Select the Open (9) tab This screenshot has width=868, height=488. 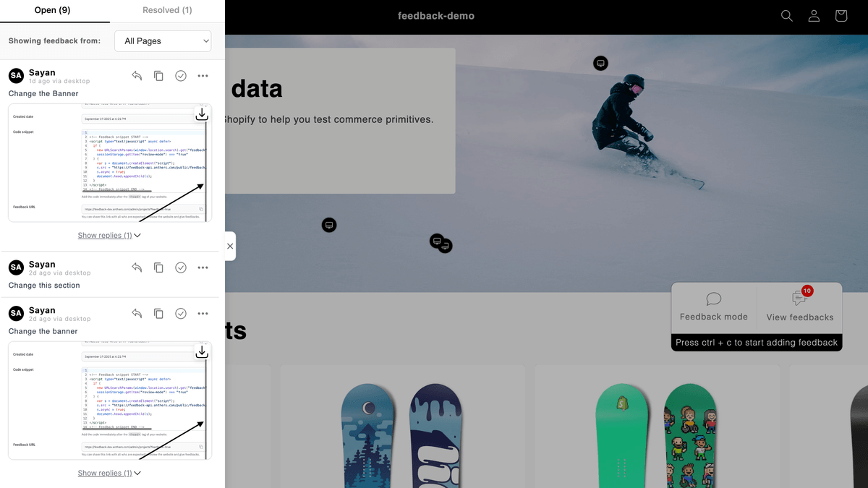pyautogui.click(x=53, y=10)
